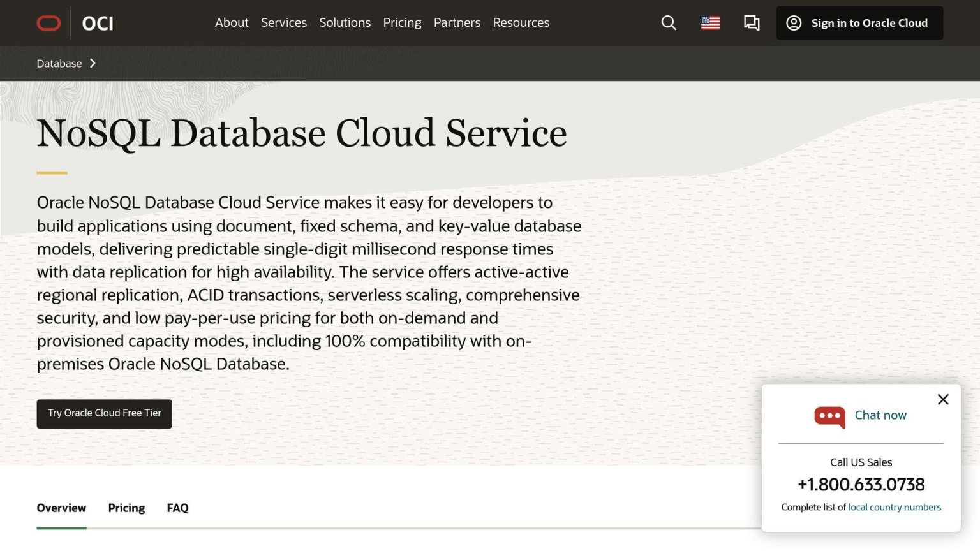Click the Oracle red logo icon
The width and height of the screenshot is (980, 551).
click(48, 23)
